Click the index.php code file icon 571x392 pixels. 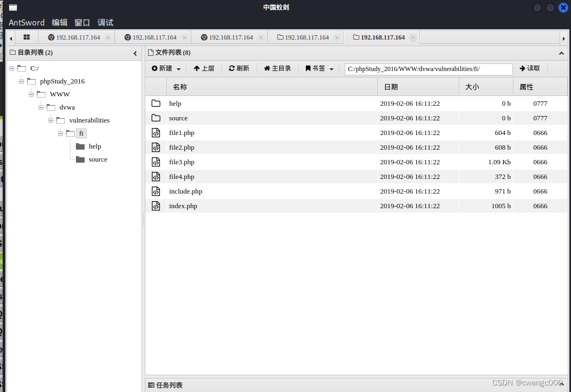point(156,205)
